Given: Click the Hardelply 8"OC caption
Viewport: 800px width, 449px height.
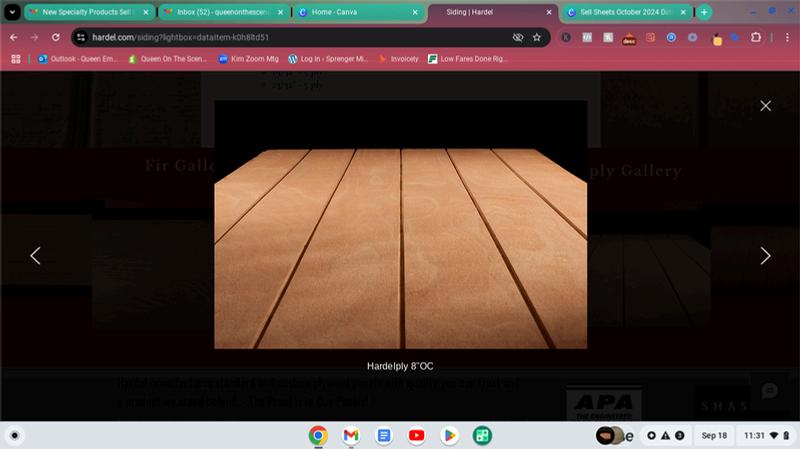Looking at the screenshot, I should point(400,366).
